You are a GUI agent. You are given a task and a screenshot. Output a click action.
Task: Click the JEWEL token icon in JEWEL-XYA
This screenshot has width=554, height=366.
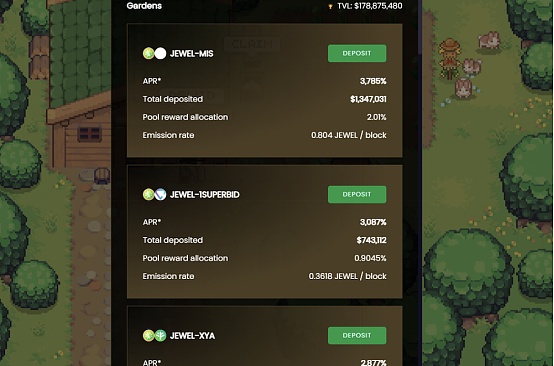[148, 335]
